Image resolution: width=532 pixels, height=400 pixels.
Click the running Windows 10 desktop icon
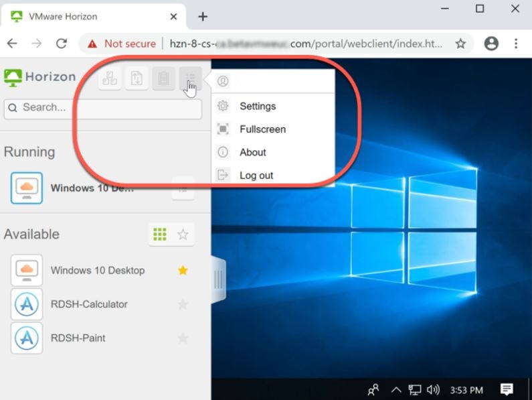(27, 188)
